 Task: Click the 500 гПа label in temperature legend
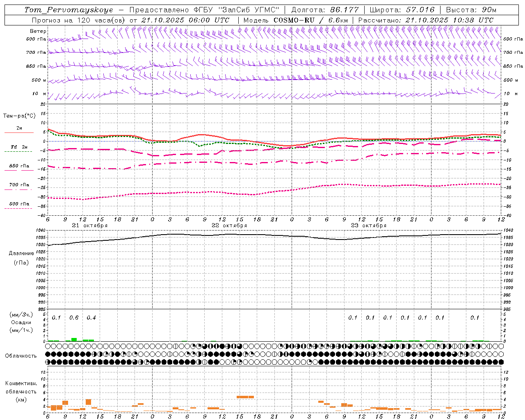(x=19, y=204)
